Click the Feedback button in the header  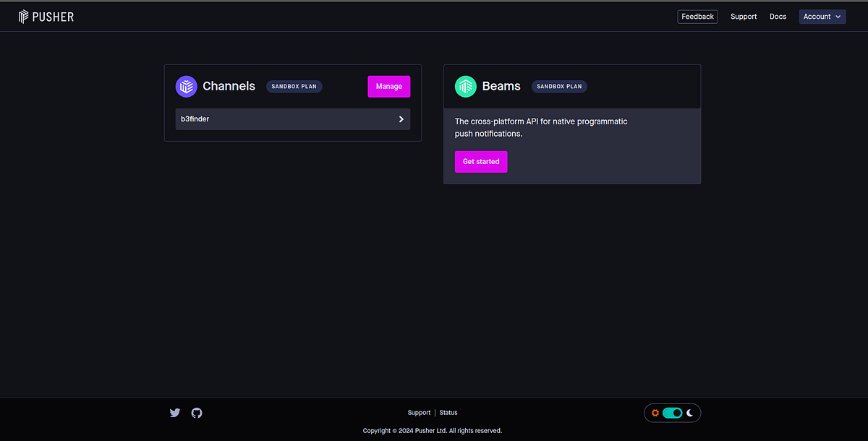coord(697,16)
